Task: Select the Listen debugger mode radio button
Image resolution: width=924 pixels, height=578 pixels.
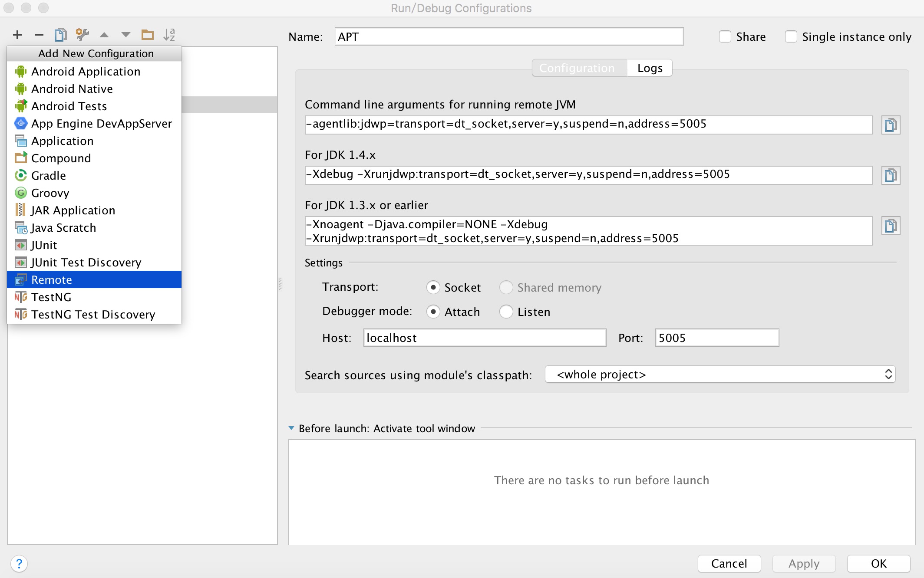Action: point(505,312)
